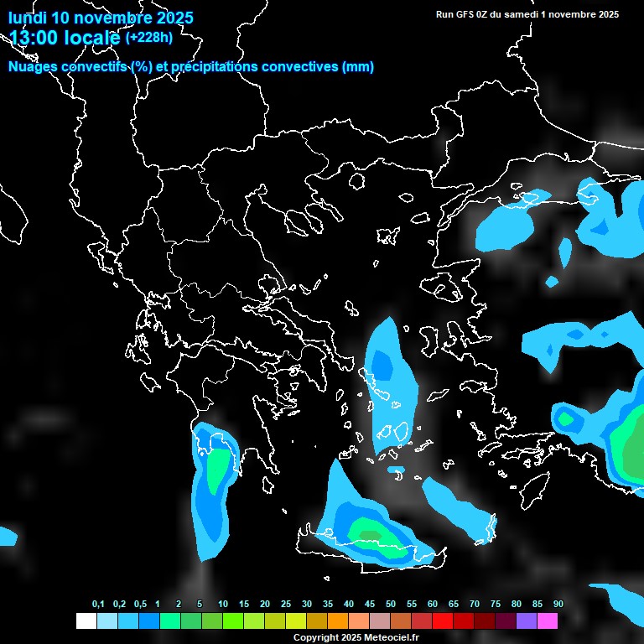Viewport: 644px width, 644px height.
Task: Click the 'lundi 10 novembre 2025' date heading
Action: pos(101,18)
